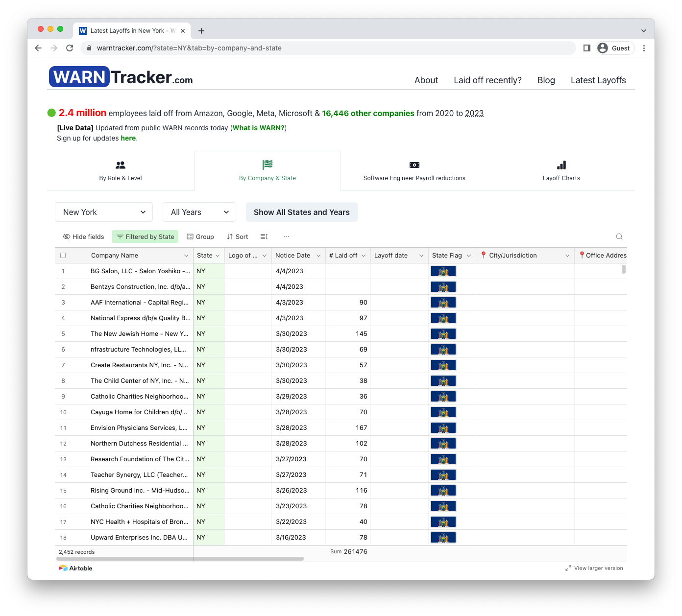Click notice date 3/26/2023 for Rising Ground

[x=299, y=491]
